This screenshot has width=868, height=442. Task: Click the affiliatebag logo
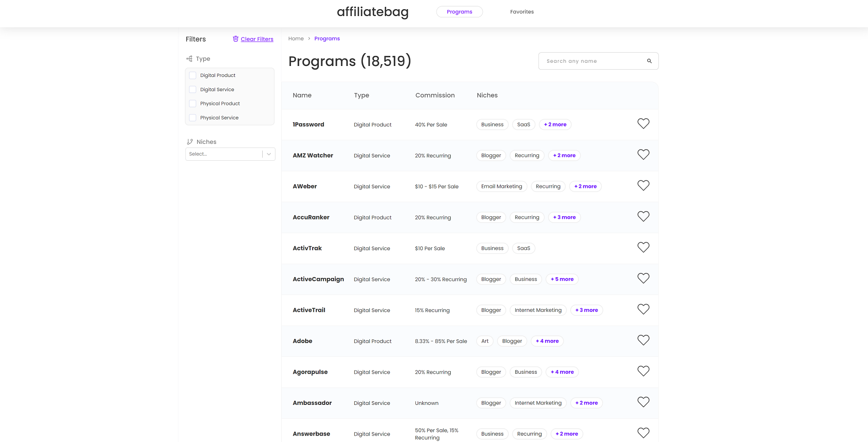(x=372, y=12)
